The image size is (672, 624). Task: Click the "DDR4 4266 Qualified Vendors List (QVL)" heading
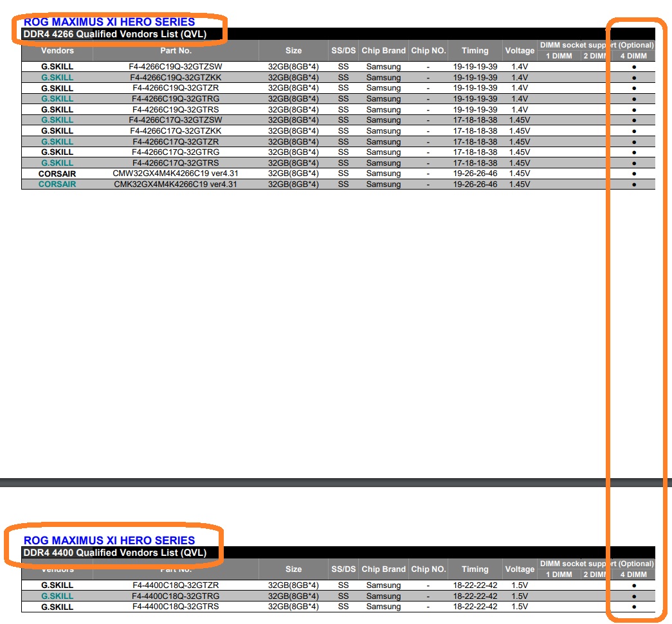point(115,34)
